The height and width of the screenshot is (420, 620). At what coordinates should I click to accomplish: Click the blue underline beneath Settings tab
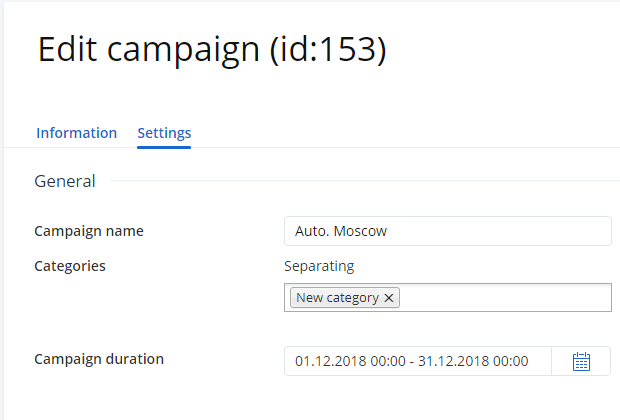(164, 147)
